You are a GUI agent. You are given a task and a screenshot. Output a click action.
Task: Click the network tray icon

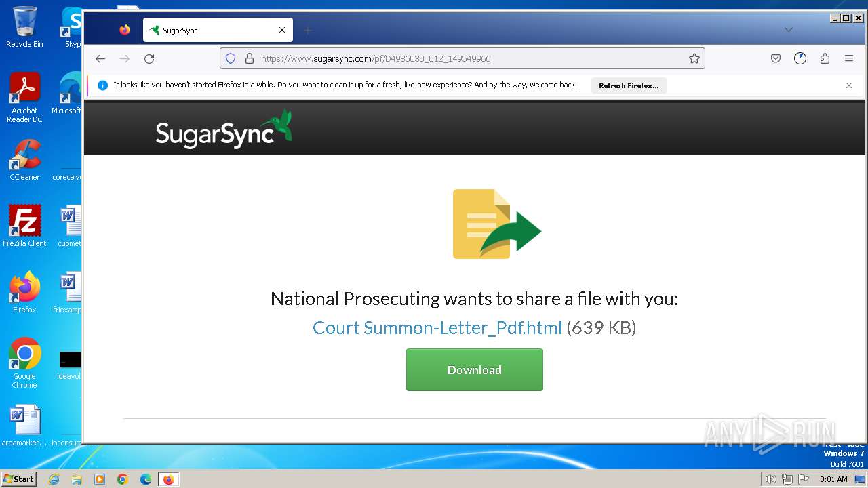(x=787, y=479)
